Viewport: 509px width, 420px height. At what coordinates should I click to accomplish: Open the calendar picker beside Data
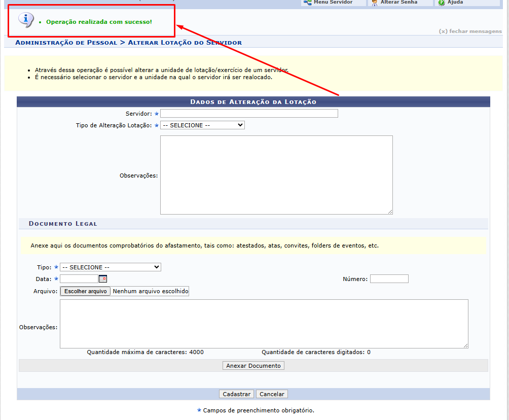point(103,278)
